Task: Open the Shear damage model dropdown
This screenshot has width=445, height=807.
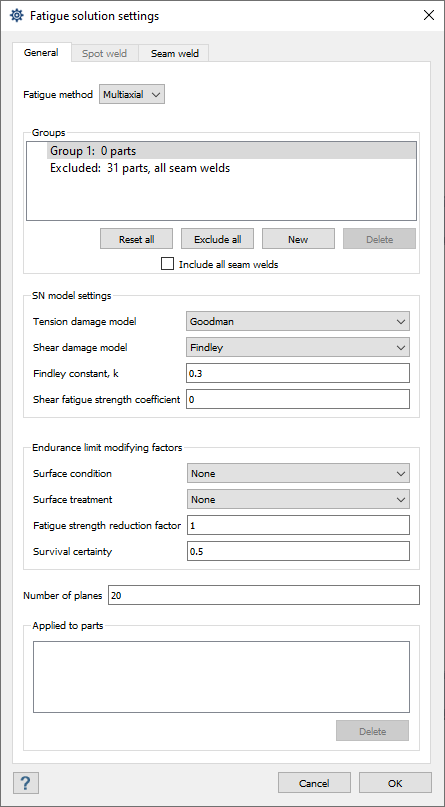Action: coord(298,347)
